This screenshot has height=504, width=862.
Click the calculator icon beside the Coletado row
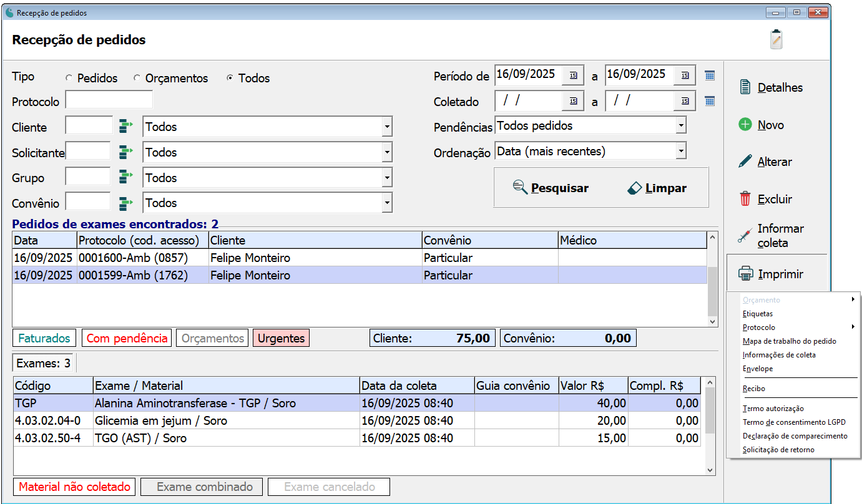coord(710,101)
